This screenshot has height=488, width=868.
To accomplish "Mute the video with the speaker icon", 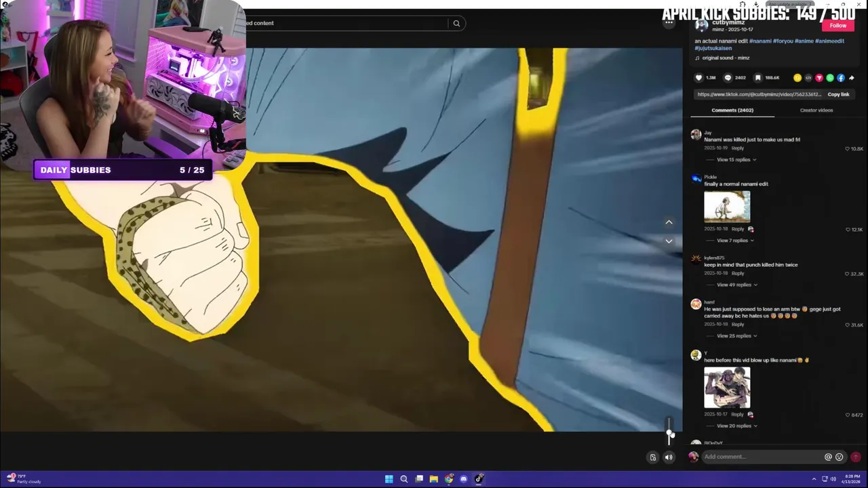I will [x=669, y=457].
